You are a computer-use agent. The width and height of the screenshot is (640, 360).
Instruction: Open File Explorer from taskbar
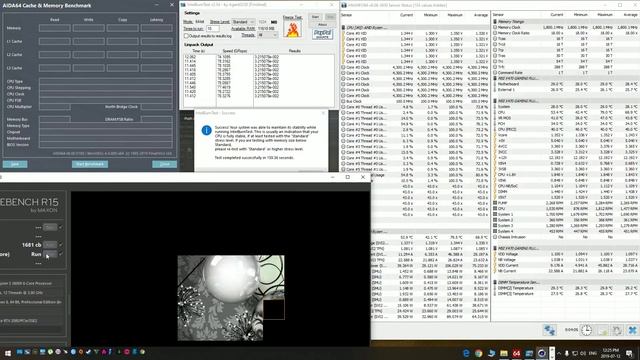click(x=504, y=353)
